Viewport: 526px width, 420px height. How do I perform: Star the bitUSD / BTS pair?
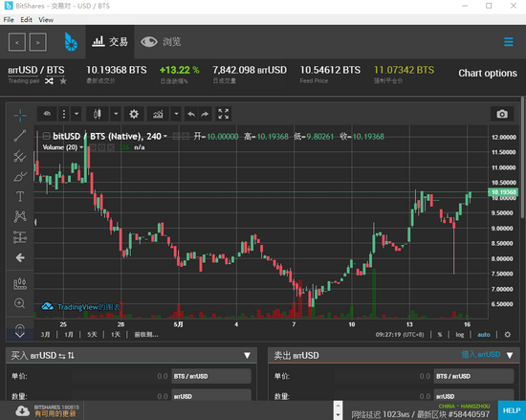[63, 81]
